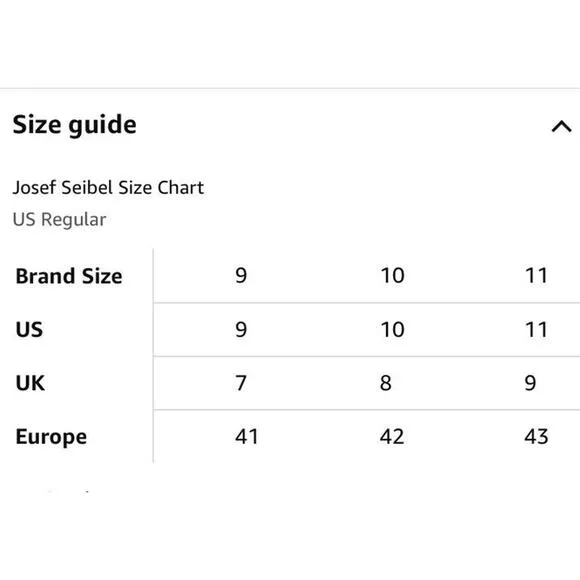This screenshot has width=580, height=580.
Task: Select US size 11 cell
Action: pos(536,329)
